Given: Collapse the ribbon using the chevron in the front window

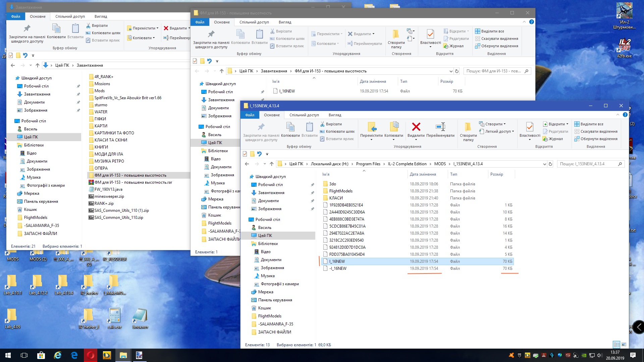Looking at the screenshot, I should click(618, 115).
